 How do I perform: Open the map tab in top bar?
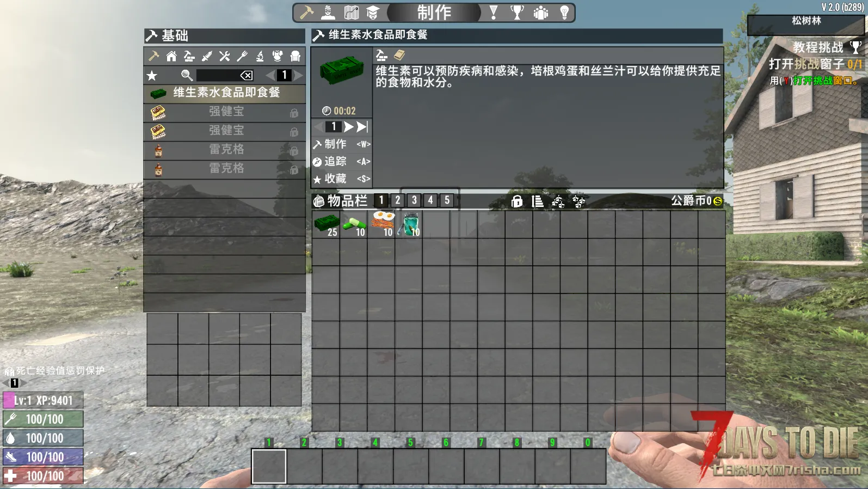coord(352,12)
